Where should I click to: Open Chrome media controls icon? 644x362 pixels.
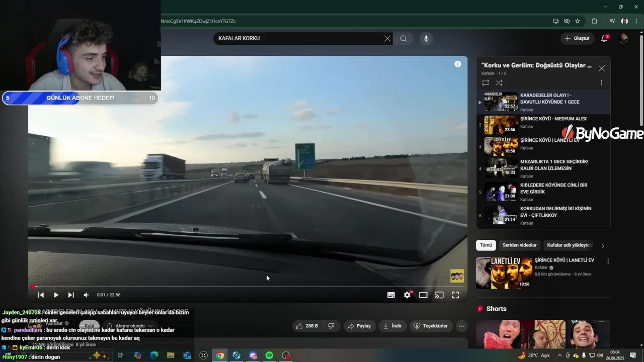tap(612, 21)
